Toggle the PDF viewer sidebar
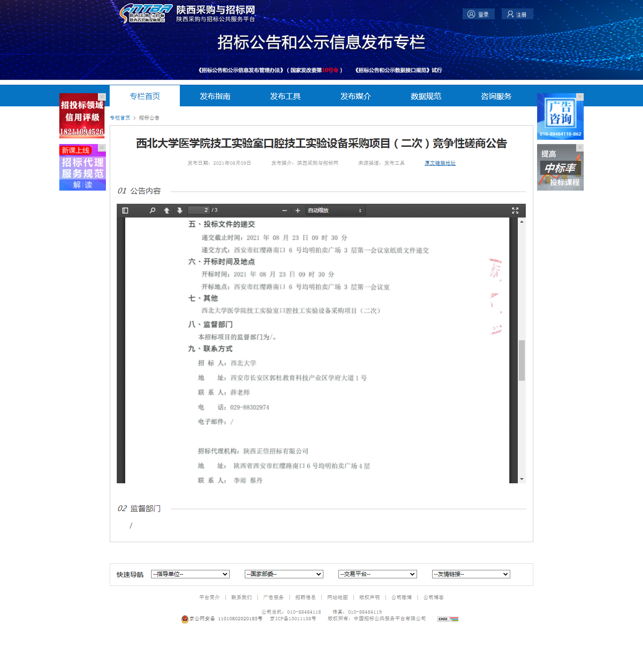Viewport: 643px width, 672px height. pyautogui.click(x=125, y=210)
